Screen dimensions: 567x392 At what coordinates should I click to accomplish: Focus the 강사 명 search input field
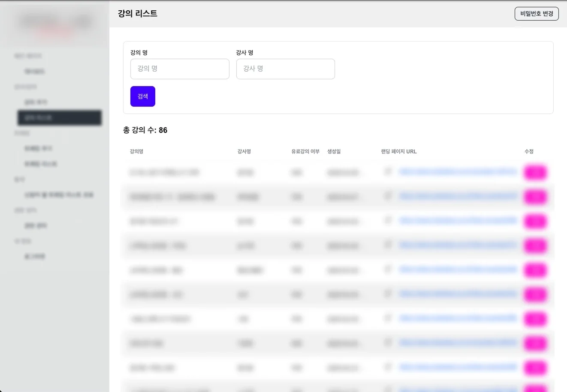(x=286, y=69)
